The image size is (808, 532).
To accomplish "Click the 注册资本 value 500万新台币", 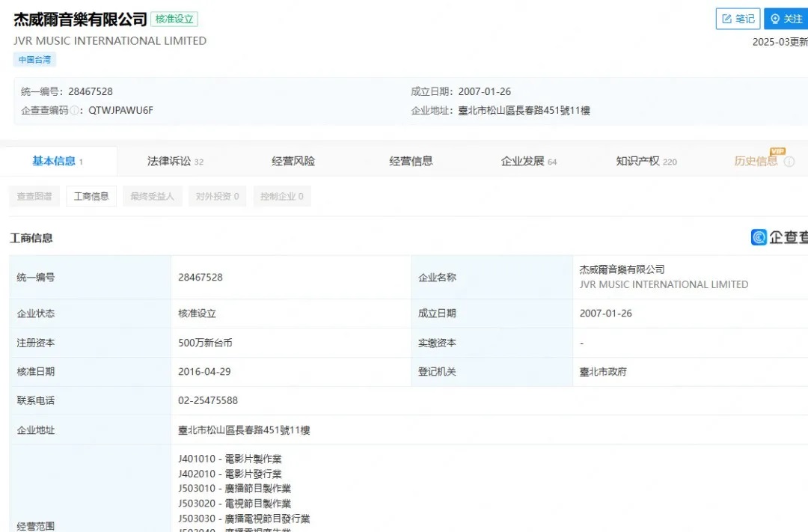I will point(205,343).
